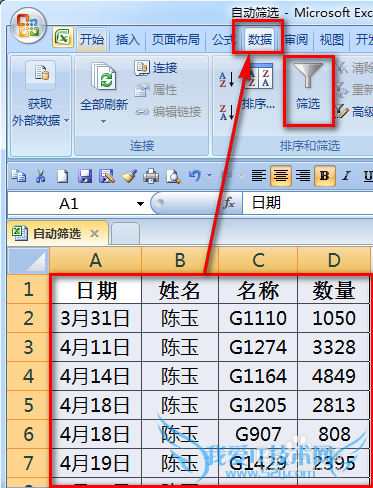Click header cell 姓名

point(180,289)
